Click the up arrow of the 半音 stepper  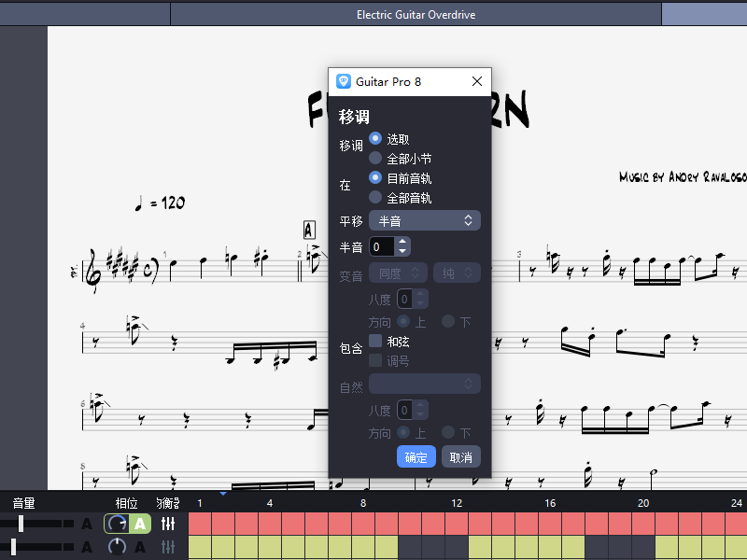402,242
